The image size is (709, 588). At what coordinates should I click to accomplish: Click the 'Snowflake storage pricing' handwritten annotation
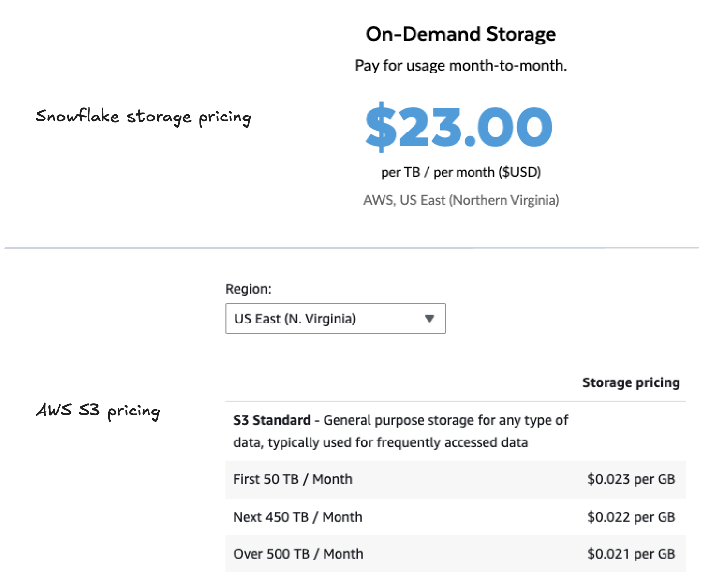click(143, 117)
